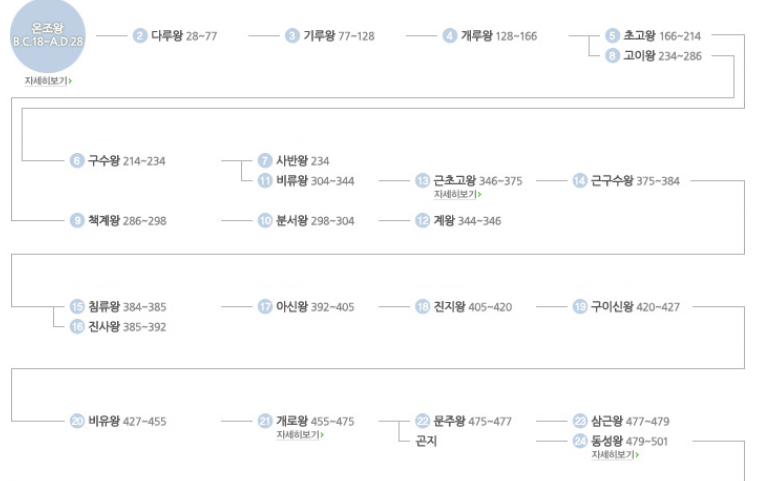Click the number 19 badge beside 구이신왕
This screenshot has height=481, width=761.
580,307
